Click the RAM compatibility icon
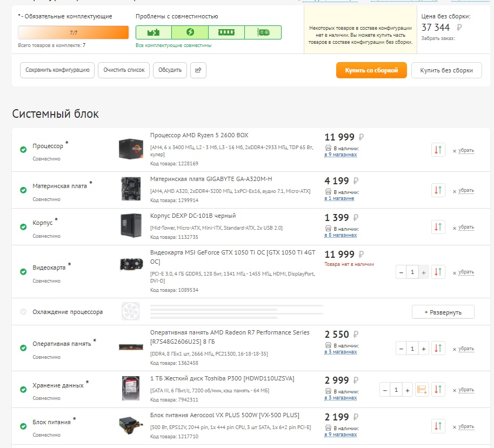 (x=226, y=32)
